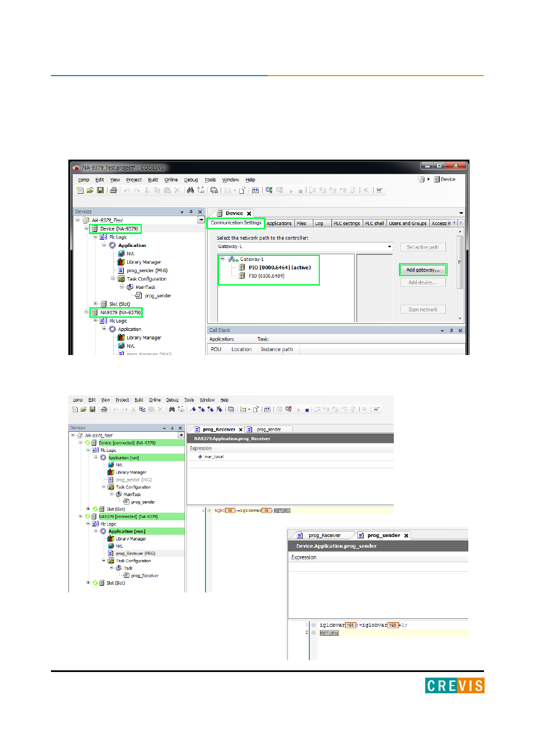Viewport: 535px width, 756px height.
Task: Click the Location column header in Call Stack
Action: tap(241, 349)
